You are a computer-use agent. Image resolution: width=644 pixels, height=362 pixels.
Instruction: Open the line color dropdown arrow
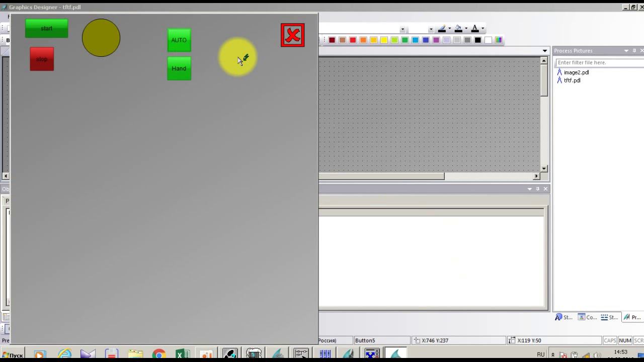click(x=449, y=29)
